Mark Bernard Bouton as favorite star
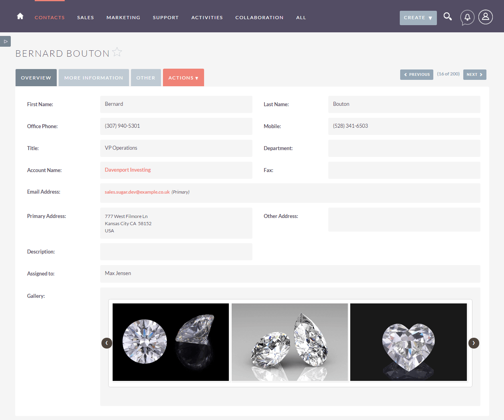 [117, 52]
